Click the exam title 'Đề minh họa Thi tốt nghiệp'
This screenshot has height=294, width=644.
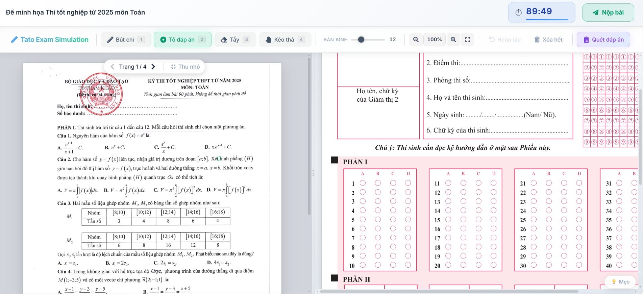(x=75, y=12)
